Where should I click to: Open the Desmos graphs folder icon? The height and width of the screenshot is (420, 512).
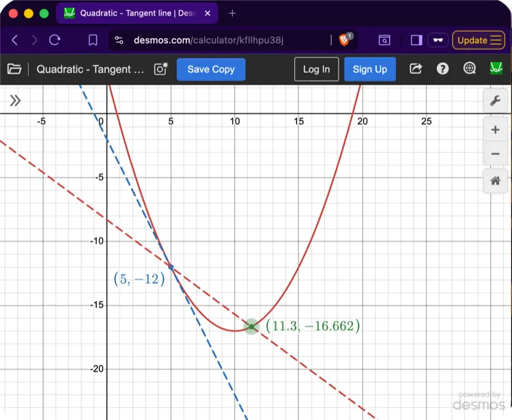(x=14, y=69)
